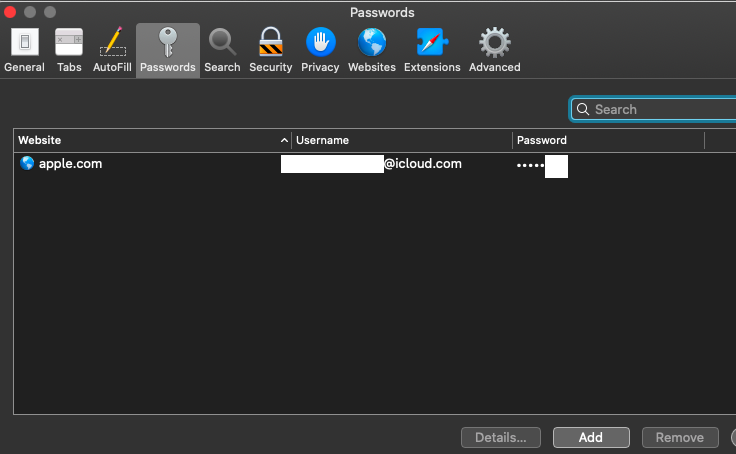Select the apple.com website entry
Viewport: 736px width, 454px height.
pos(70,164)
